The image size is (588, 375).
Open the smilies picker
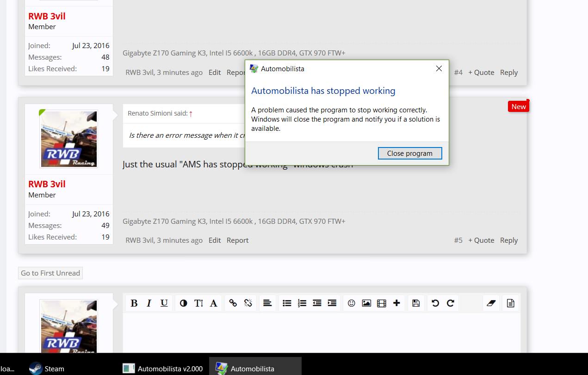[352, 303]
